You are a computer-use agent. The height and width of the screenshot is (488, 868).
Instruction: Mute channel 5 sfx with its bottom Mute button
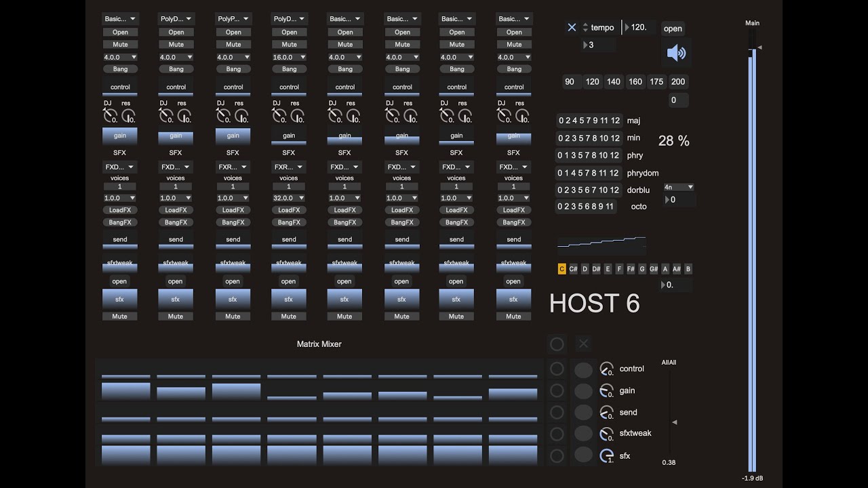(344, 317)
